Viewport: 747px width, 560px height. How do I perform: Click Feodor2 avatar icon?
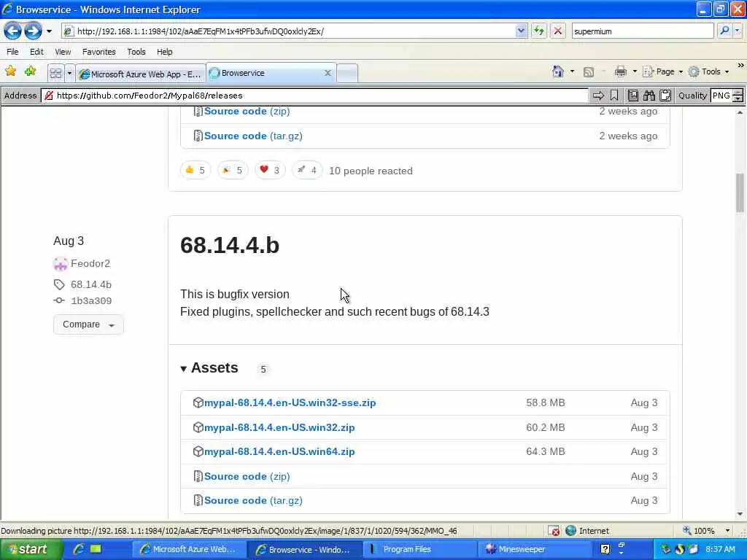pyautogui.click(x=61, y=263)
